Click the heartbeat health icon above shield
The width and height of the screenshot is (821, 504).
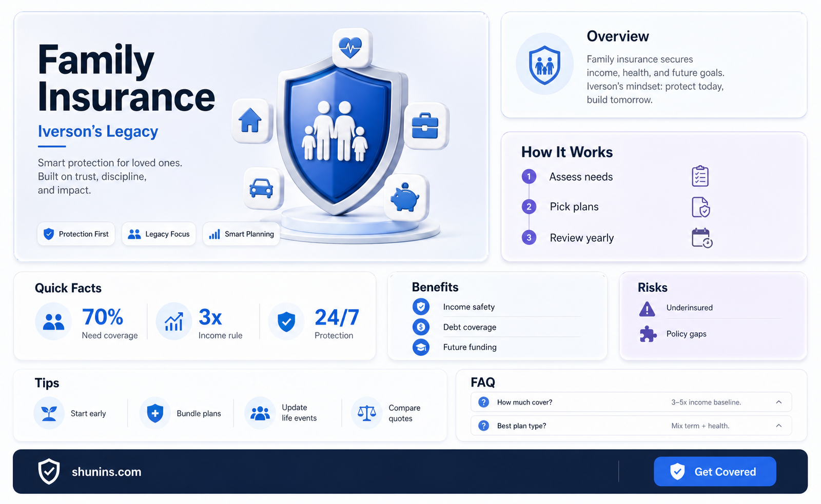coord(351,48)
